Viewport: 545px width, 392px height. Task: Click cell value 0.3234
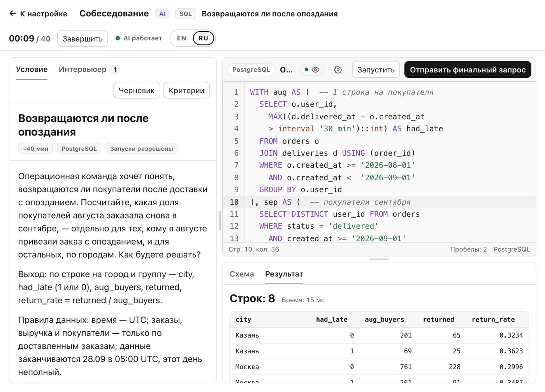pyautogui.click(x=511, y=335)
